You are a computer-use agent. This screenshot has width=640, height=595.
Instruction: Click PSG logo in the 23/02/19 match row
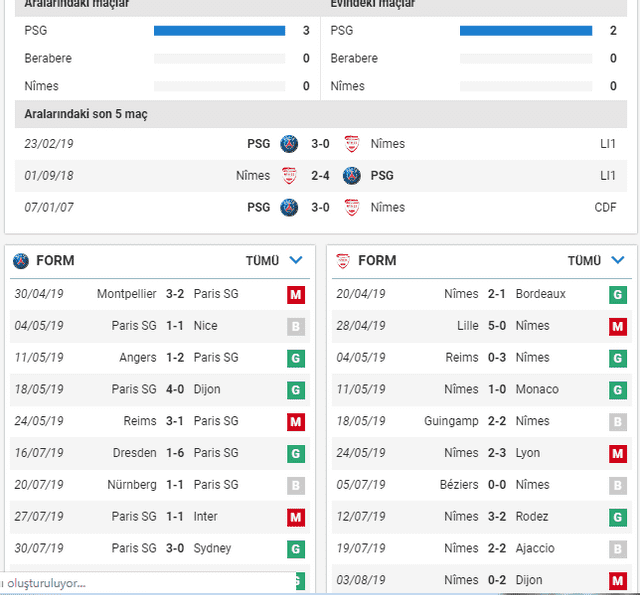point(289,144)
